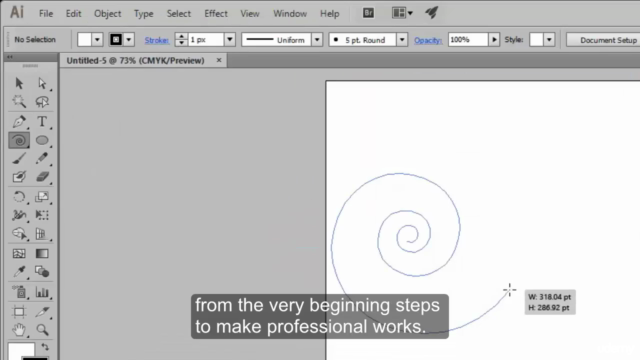
Task: Select the Rotate tool
Action: [x=19, y=197]
